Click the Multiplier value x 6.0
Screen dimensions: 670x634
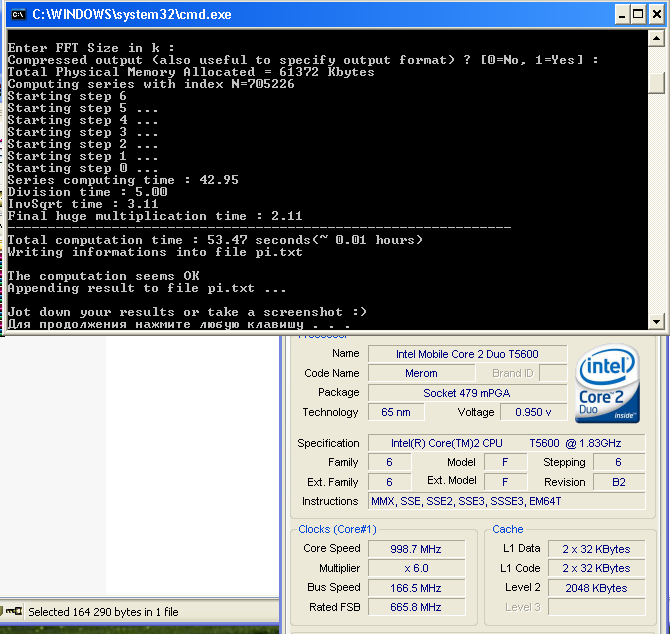click(416, 568)
